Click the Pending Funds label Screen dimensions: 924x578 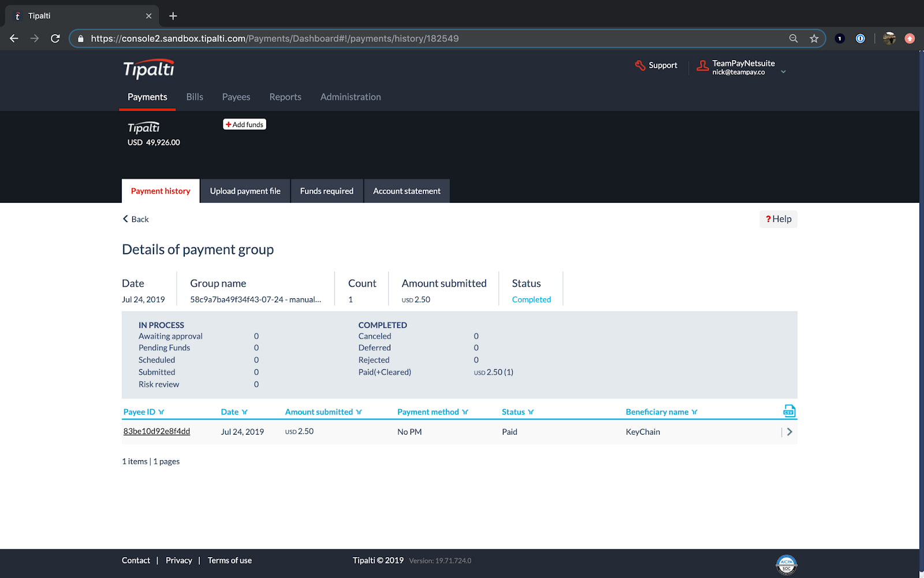pyautogui.click(x=164, y=348)
